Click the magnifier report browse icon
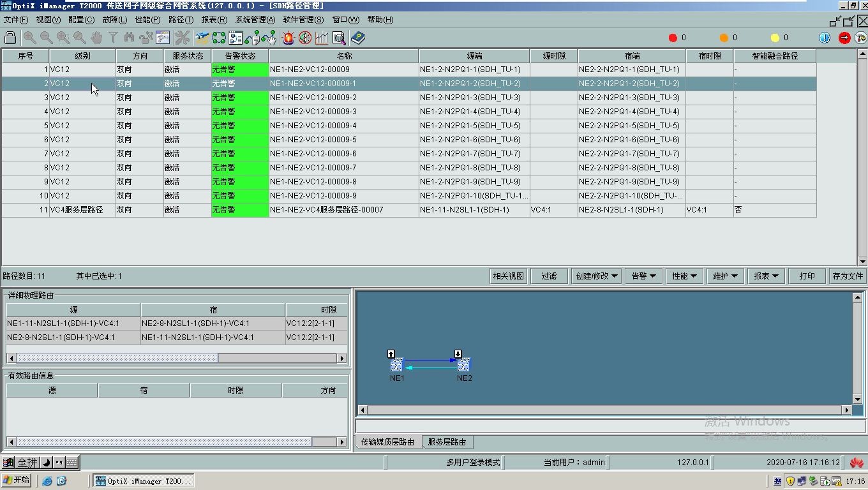 click(x=338, y=38)
